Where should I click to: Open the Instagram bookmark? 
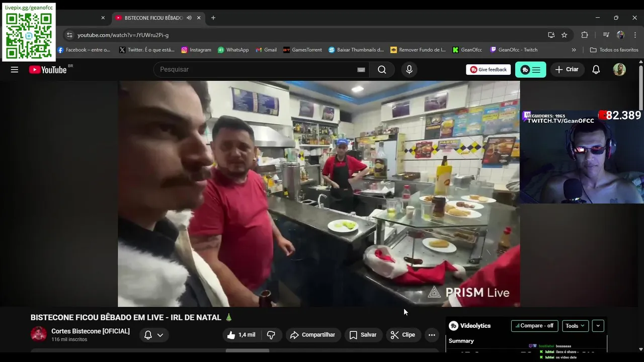tap(196, 50)
